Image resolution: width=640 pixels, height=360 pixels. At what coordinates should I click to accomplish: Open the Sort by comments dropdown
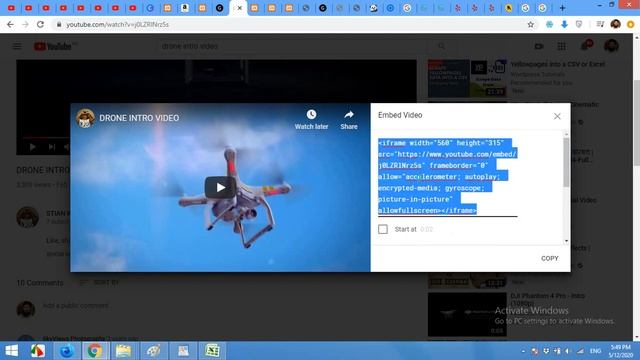(99, 282)
